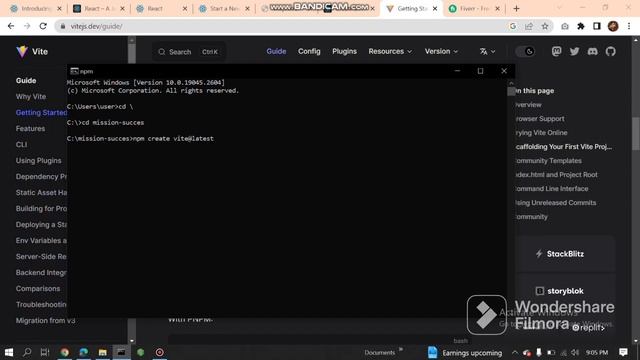Click the vitejs.dev address bar
The image size is (640, 360).
coord(282,26)
